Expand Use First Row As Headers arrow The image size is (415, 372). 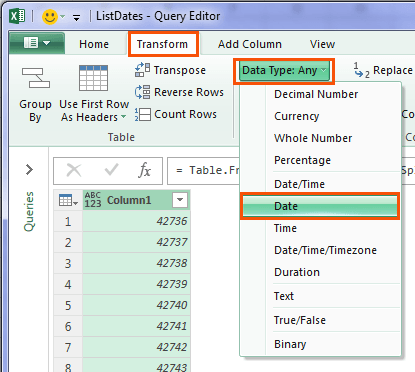tap(124, 117)
